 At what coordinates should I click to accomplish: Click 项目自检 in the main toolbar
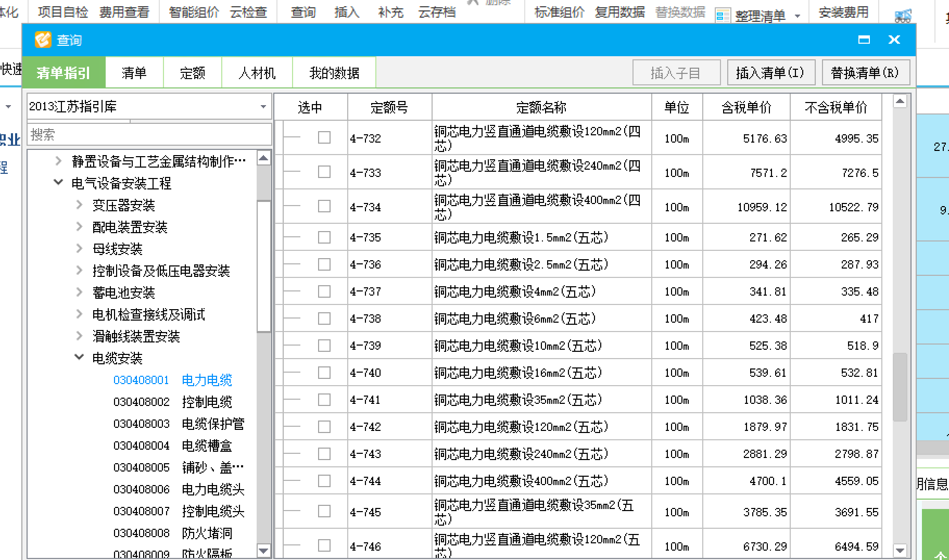coord(63,12)
